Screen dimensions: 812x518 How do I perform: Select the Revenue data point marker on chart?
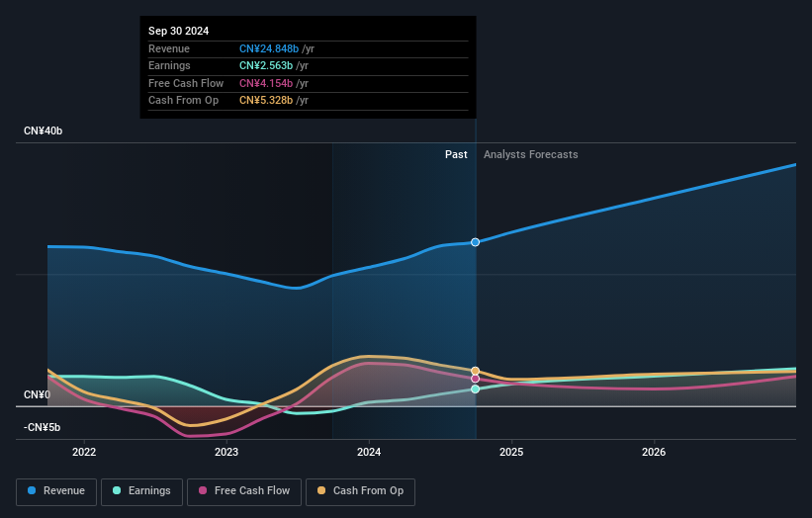click(475, 242)
